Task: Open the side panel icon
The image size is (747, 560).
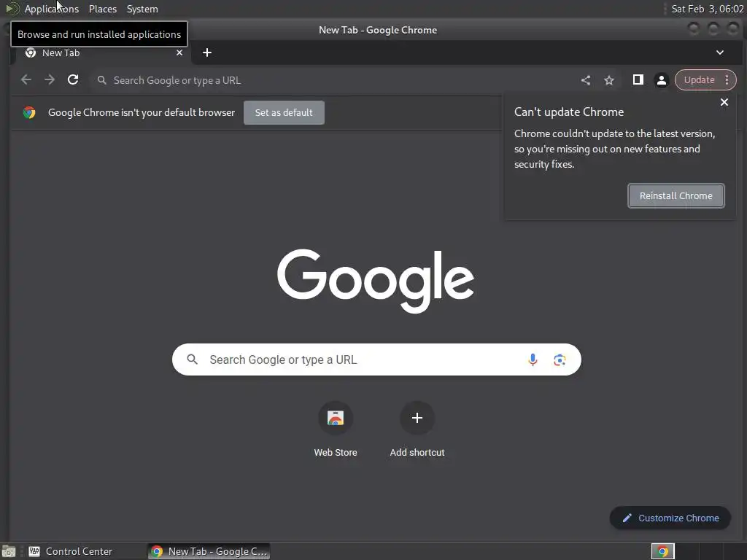Action: point(638,80)
